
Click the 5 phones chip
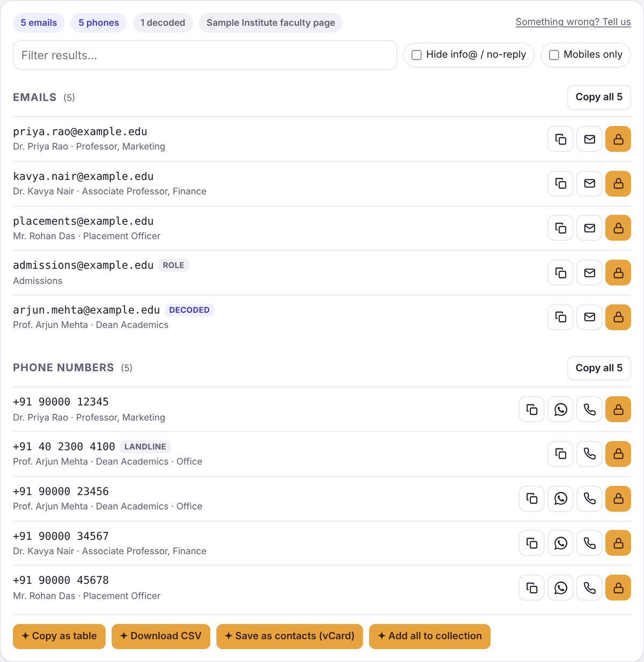pyautogui.click(x=99, y=23)
